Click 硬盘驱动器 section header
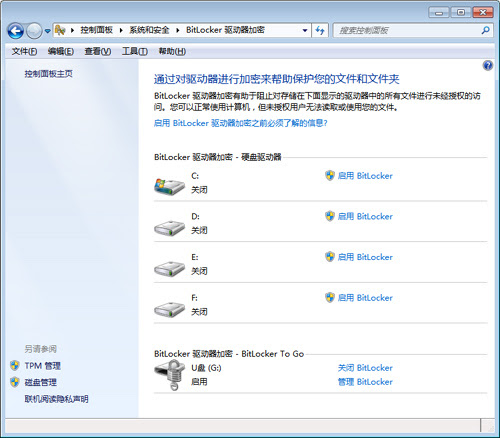This screenshot has width=500, height=438. [x=218, y=157]
